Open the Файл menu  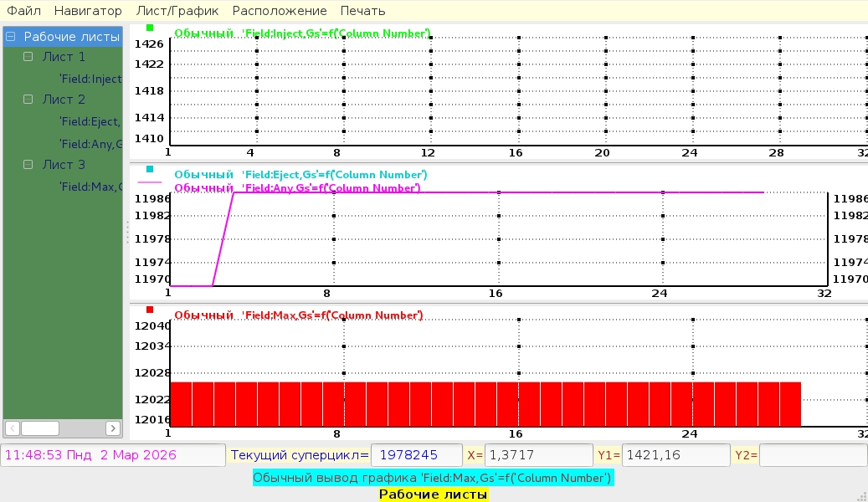tap(23, 11)
